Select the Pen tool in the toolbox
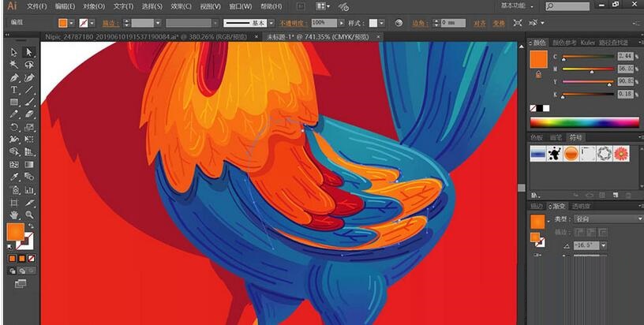 click(x=14, y=77)
